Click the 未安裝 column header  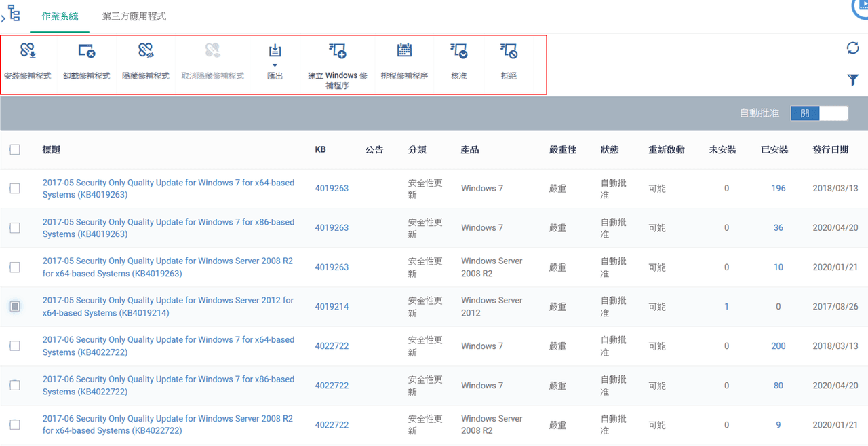click(723, 149)
